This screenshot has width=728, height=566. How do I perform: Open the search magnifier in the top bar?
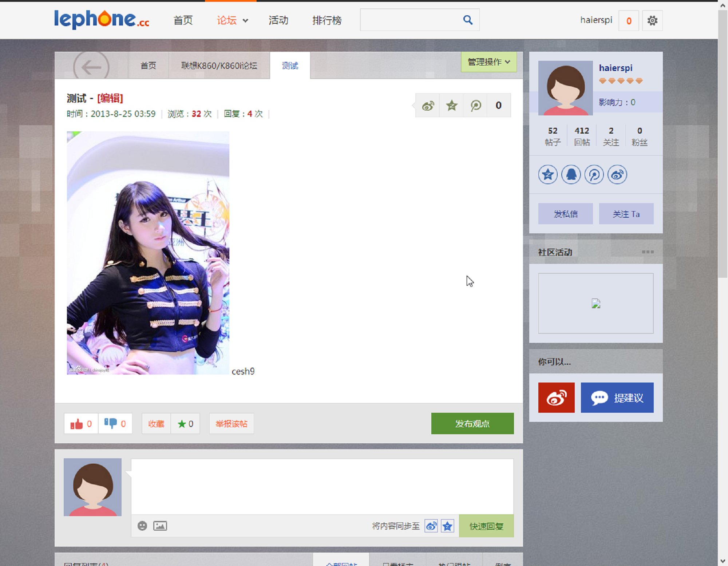(467, 20)
